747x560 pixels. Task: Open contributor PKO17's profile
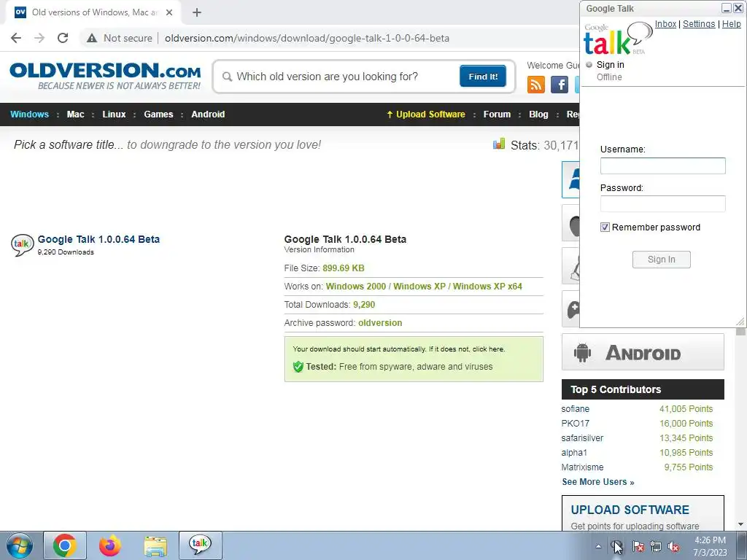point(576,424)
